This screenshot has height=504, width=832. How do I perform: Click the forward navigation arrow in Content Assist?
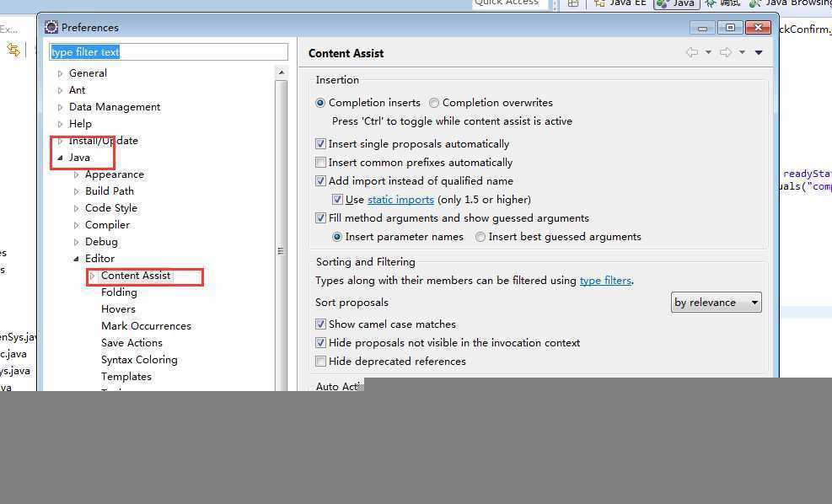(725, 52)
